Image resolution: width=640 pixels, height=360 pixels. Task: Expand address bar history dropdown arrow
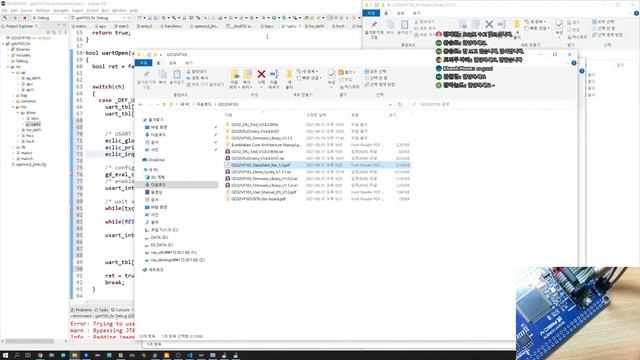(x=390, y=104)
